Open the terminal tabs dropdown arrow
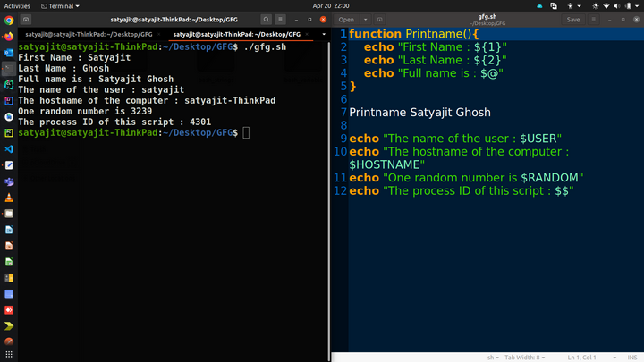This screenshot has height=362, width=644. click(324, 34)
